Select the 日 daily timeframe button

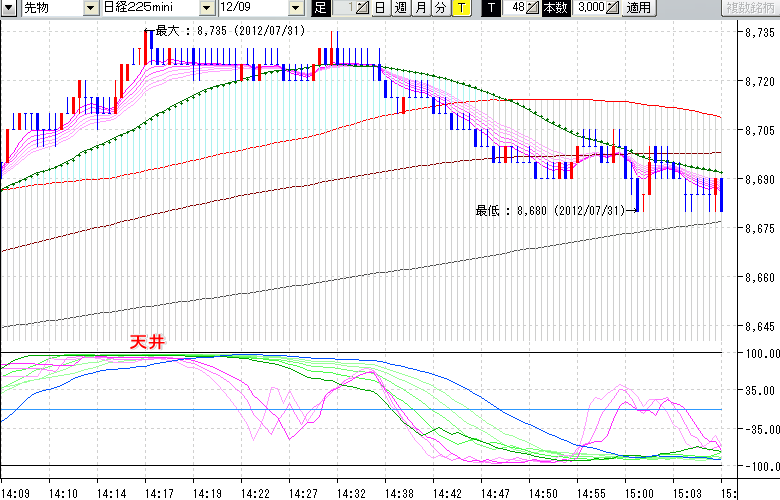380,7
